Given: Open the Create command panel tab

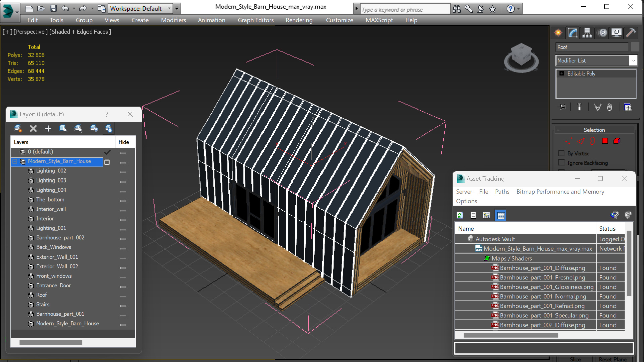Looking at the screenshot, I should [558, 33].
